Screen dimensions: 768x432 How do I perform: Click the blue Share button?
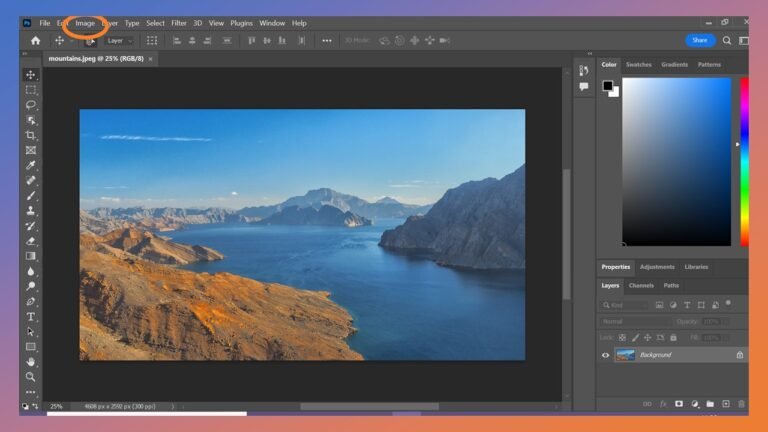[x=700, y=40]
